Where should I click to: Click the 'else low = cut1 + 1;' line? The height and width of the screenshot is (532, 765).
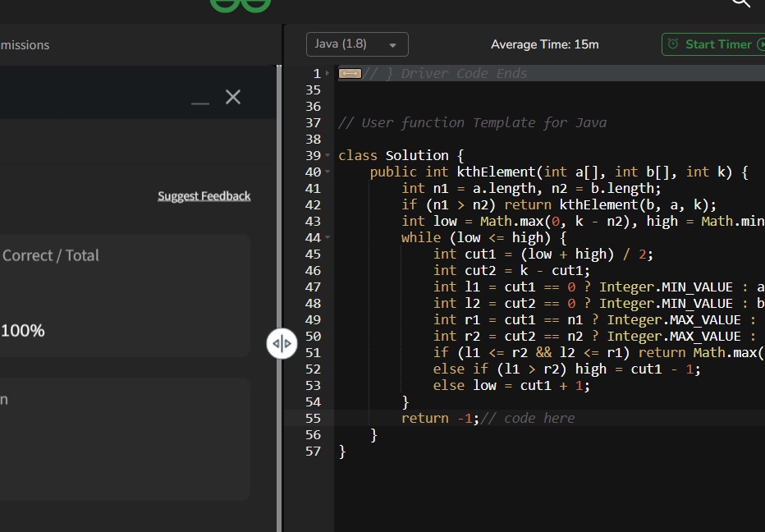pyautogui.click(x=511, y=386)
